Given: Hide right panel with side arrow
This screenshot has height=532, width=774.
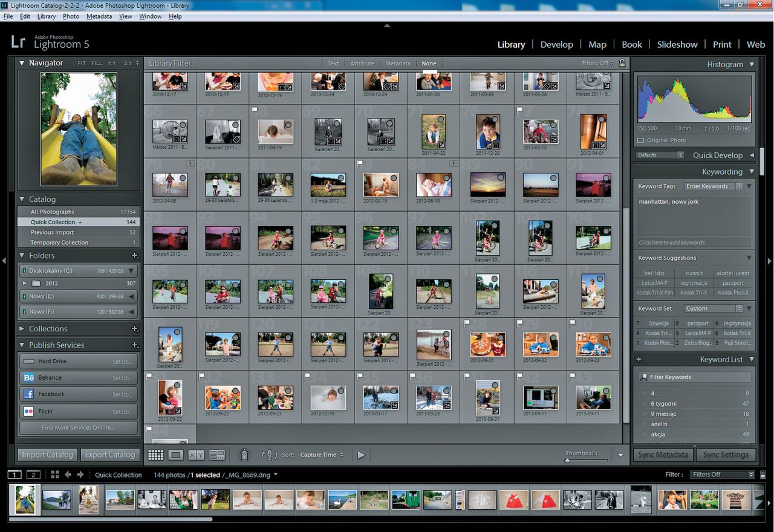Looking at the screenshot, I should pos(770,261).
